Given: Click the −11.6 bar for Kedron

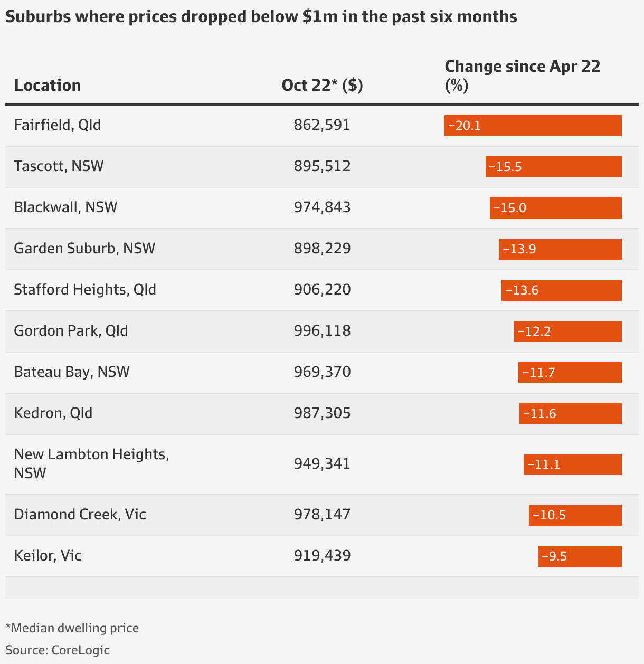Looking at the screenshot, I should pyautogui.click(x=571, y=414).
